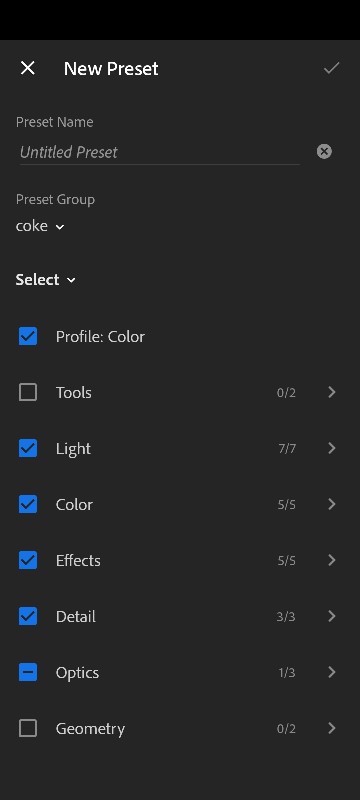Open Light settings via right chevron

point(332,448)
